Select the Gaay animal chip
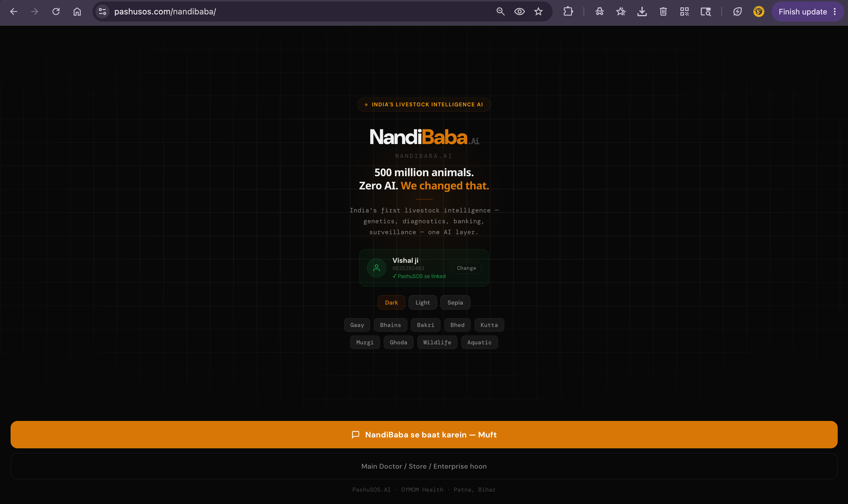Viewport: 848px width, 504px height. coord(357,325)
